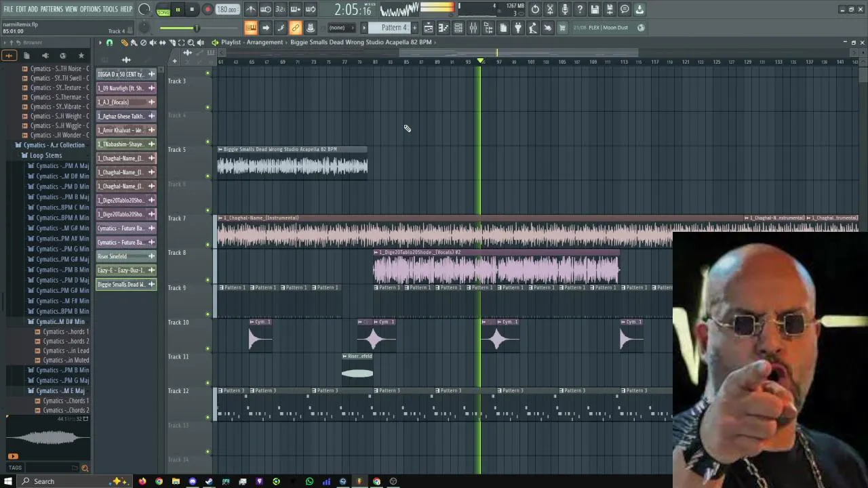
Task: Toggle the playlist magnet snap icon
Action: pyautogui.click(x=109, y=43)
